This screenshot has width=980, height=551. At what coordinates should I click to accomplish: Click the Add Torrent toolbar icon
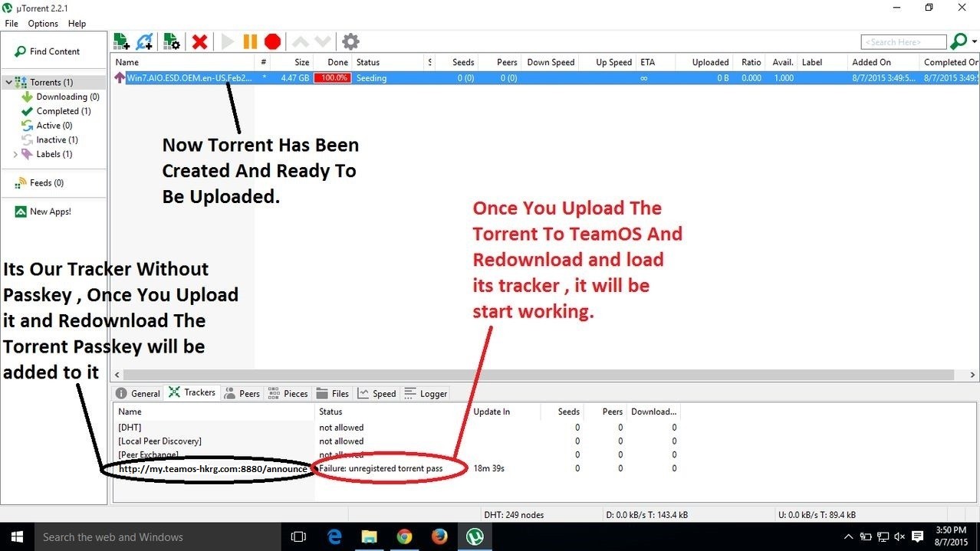tap(121, 41)
